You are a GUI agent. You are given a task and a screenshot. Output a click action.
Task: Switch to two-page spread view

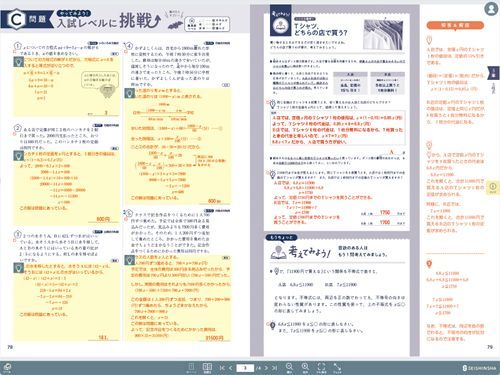(207, 367)
